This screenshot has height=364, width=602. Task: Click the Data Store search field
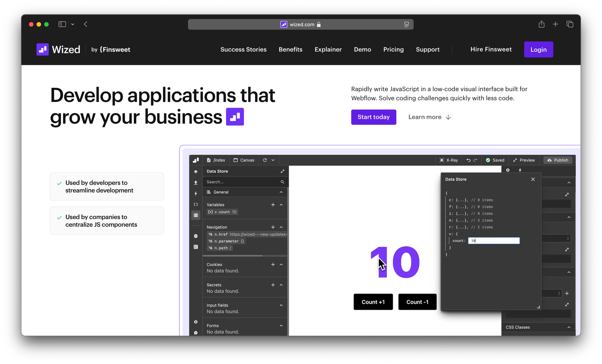pyautogui.click(x=246, y=182)
